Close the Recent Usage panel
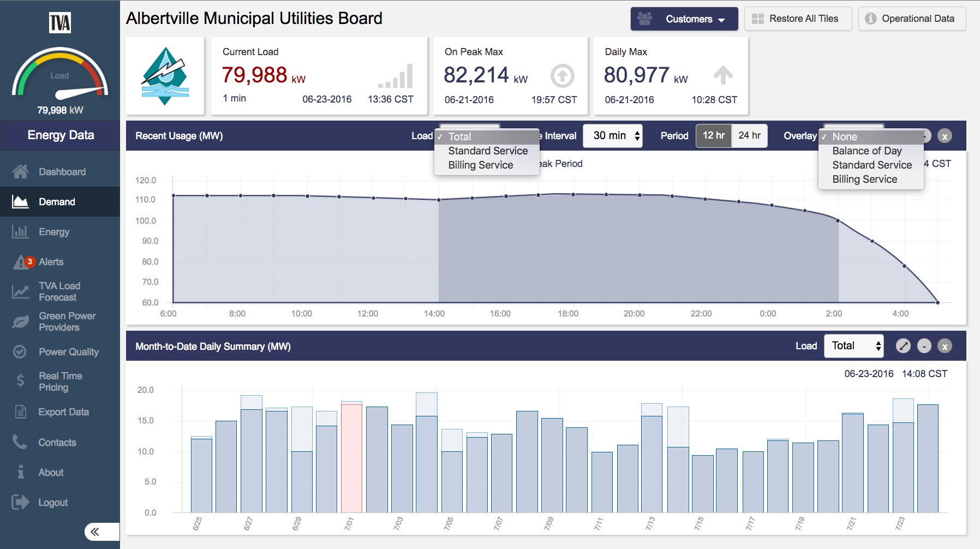The image size is (980, 549). tap(945, 136)
